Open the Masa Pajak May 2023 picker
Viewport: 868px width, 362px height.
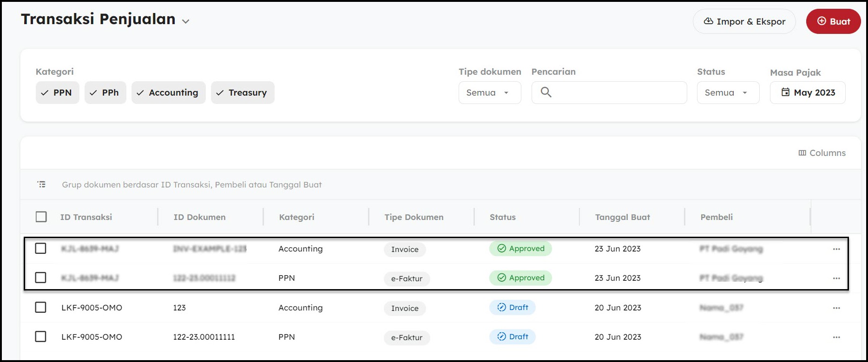click(x=807, y=93)
